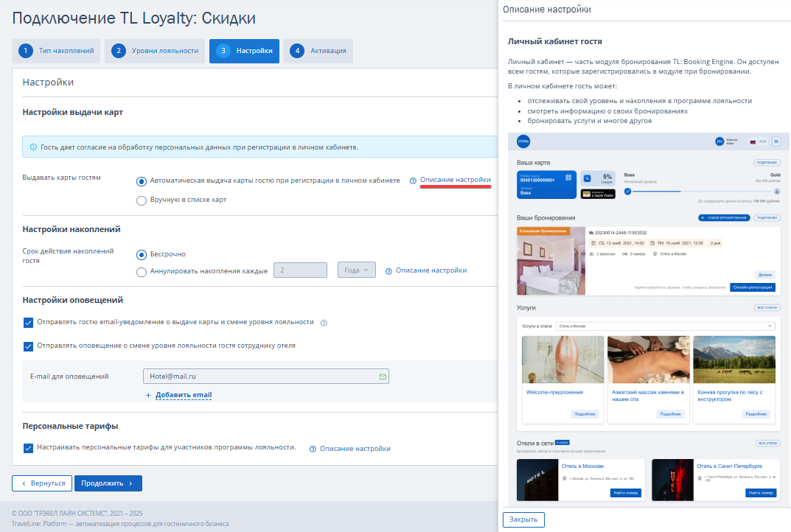Click 'Подробнее' under horse riding card

tap(756, 414)
